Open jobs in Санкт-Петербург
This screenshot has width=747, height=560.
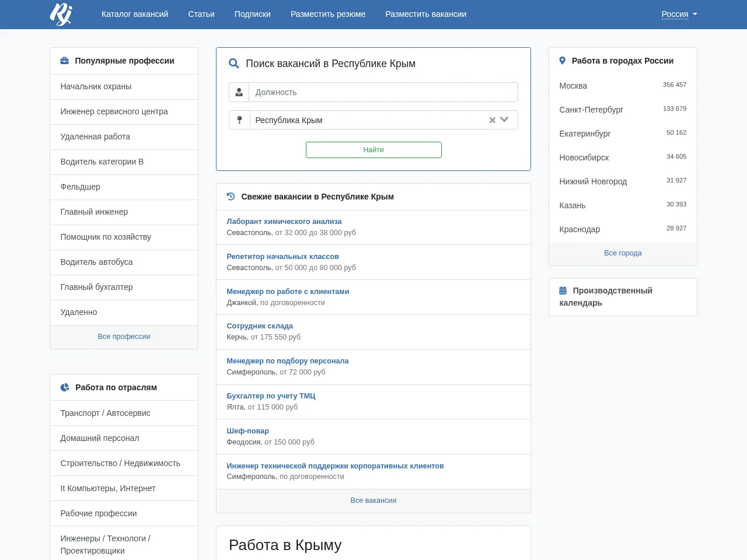click(591, 110)
